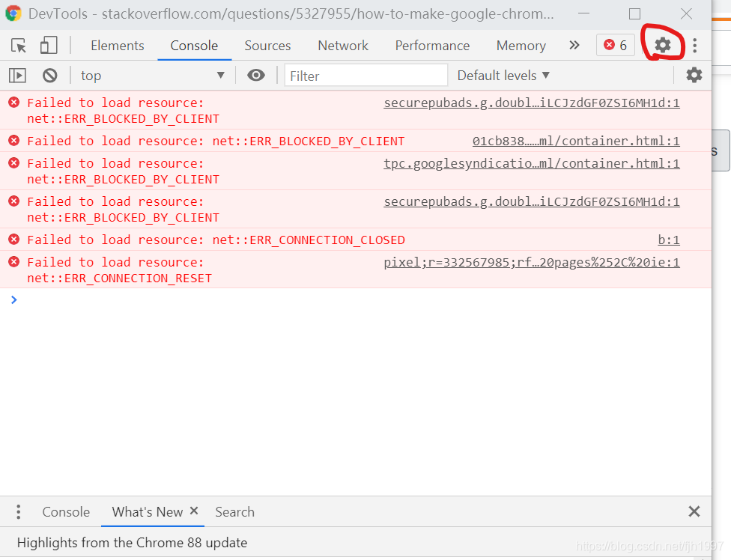
Task: Open the Default levels dropdown
Action: tap(503, 76)
